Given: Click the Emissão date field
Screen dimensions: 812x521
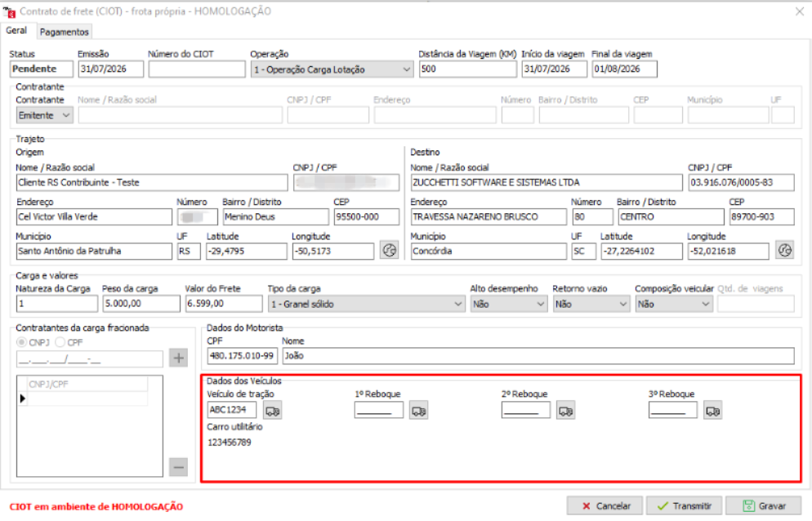Looking at the screenshot, I should 111,69.
